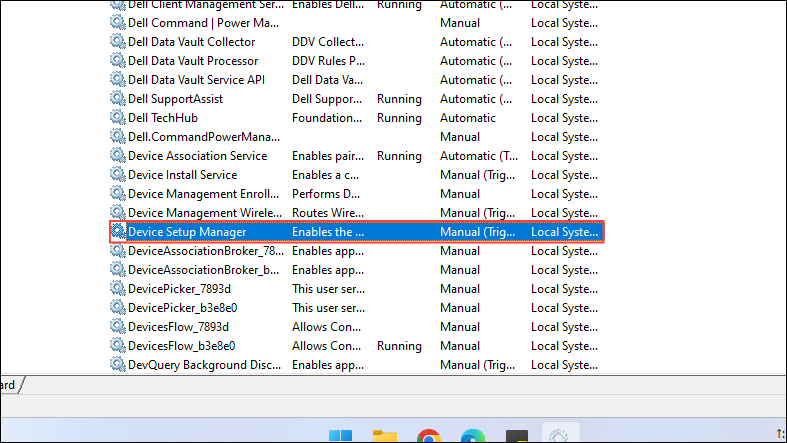Select the Dell SupportAssist service name
Viewport: 787px width, 443px height.
click(x=175, y=99)
